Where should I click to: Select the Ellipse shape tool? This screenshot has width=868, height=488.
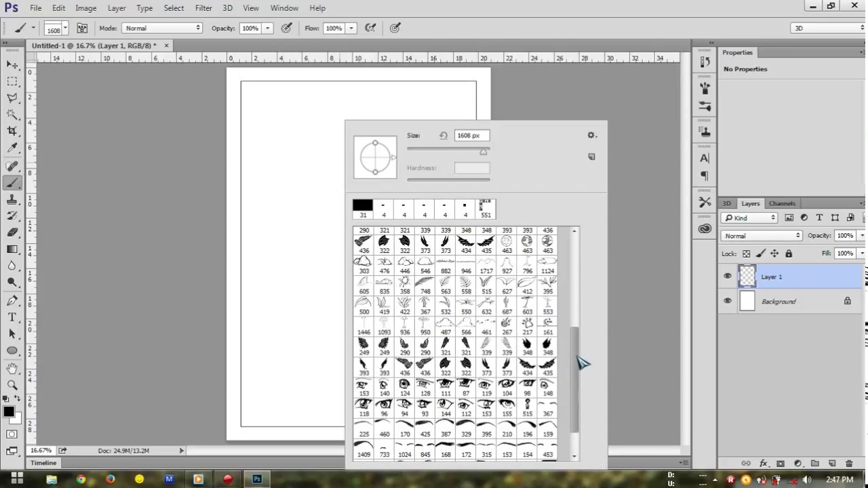pyautogui.click(x=12, y=350)
